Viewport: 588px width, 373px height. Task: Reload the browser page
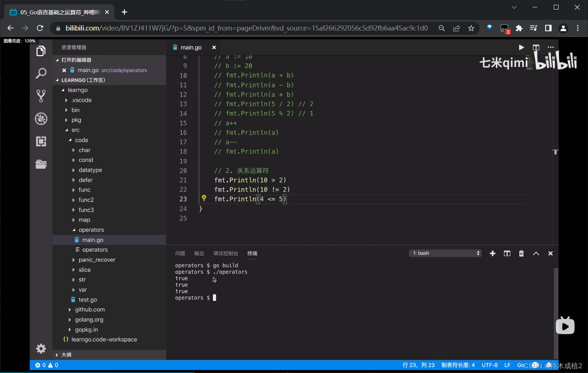click(40, 28)
